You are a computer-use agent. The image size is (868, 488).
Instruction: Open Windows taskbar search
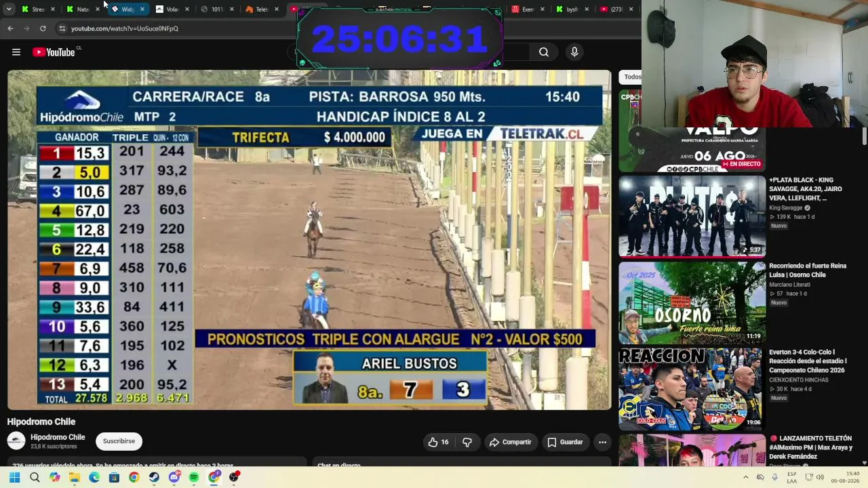[35, 477]
